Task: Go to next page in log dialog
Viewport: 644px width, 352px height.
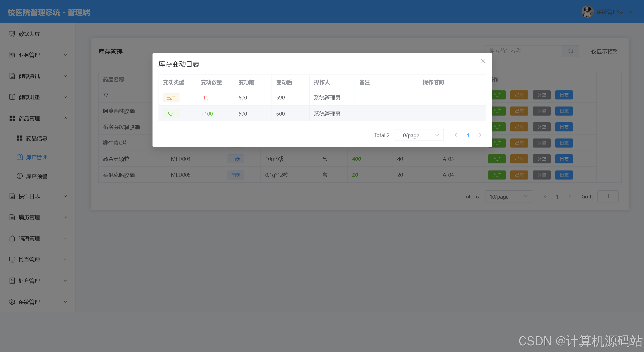Action: point(480,135)
